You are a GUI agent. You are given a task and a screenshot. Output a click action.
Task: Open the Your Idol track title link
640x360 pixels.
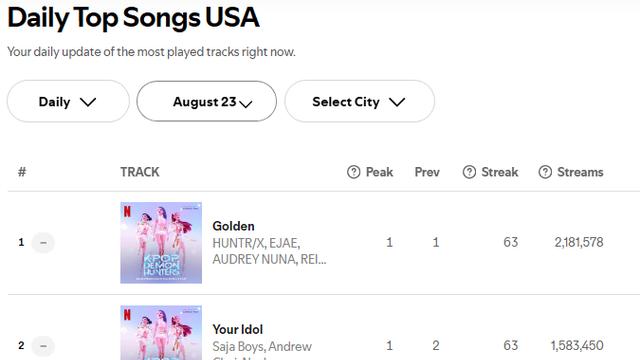[238, 329]
